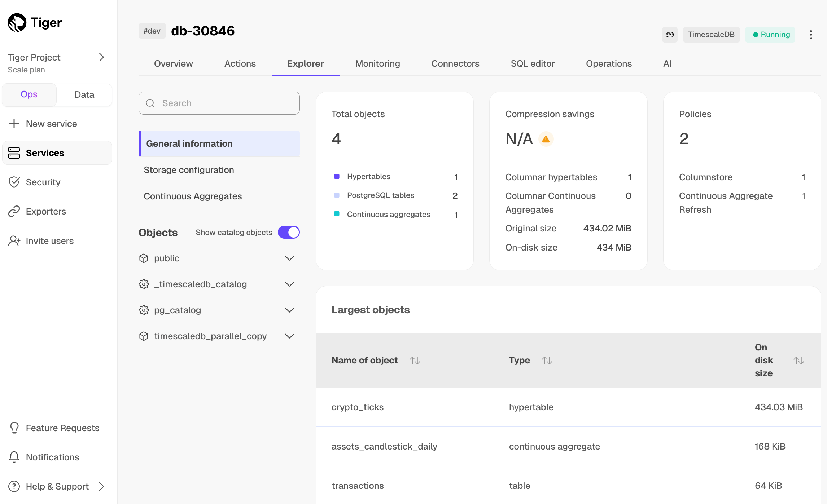Screen dimensions: 827x504
Task: Open Storage configuration section
Action: point(189,170)
